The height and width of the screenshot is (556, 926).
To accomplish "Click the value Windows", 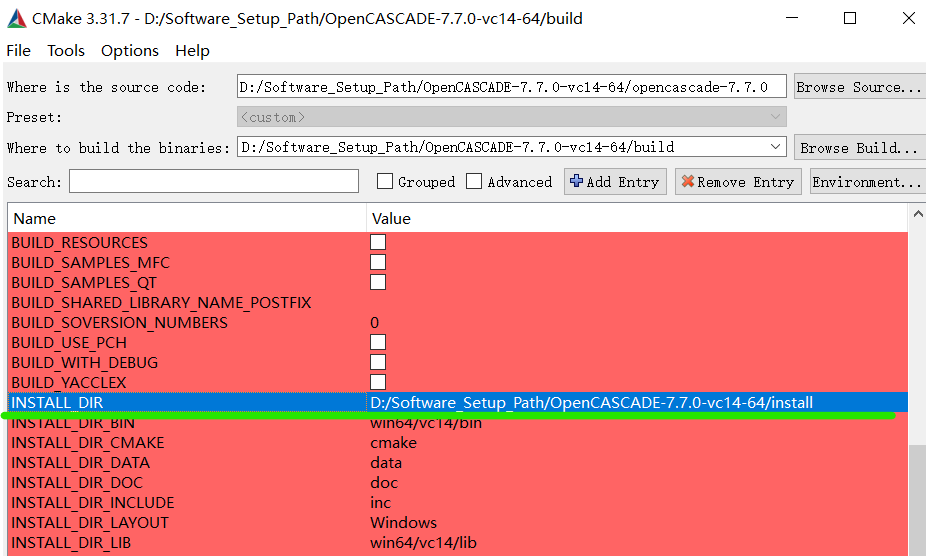I will click(x=403, y=523).
